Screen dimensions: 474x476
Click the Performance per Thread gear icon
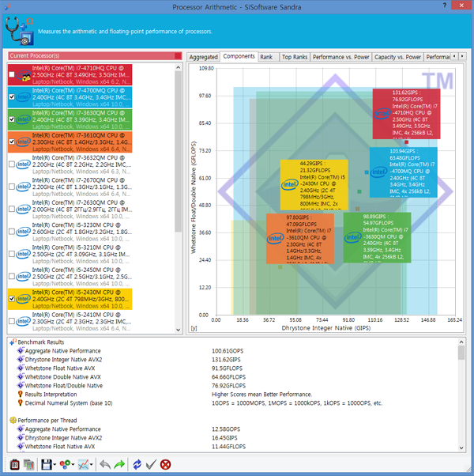[x=13, y=420]
